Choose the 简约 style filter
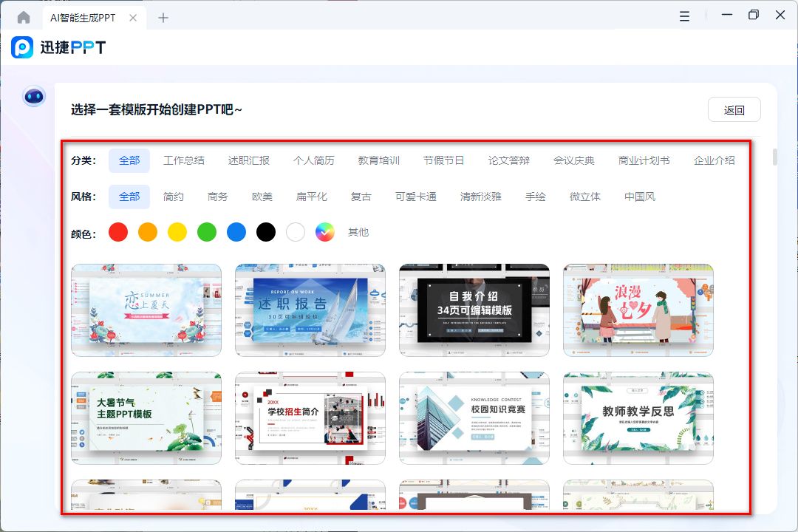Screen dimensions: 798x532 [x=173, y=197]
